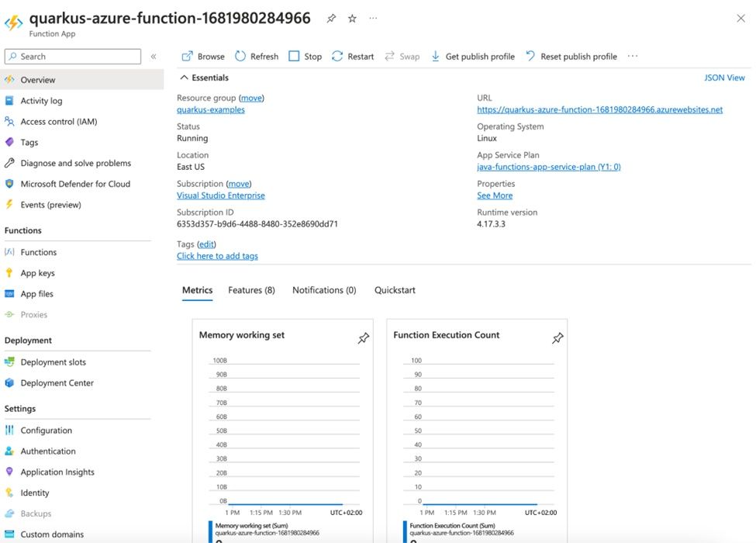Viewport: 756px width, 543px height.
Task: Click edit link next to Tags
Action: (x=206, y=244)
